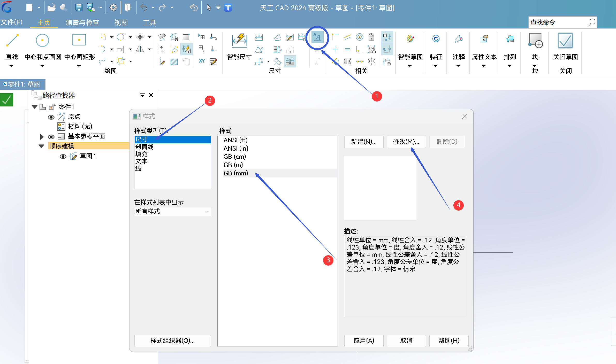This screenshot has height=364, width=616.
Task: Switch to the 测量与检查 tab
Action: [x=82, y=22]
